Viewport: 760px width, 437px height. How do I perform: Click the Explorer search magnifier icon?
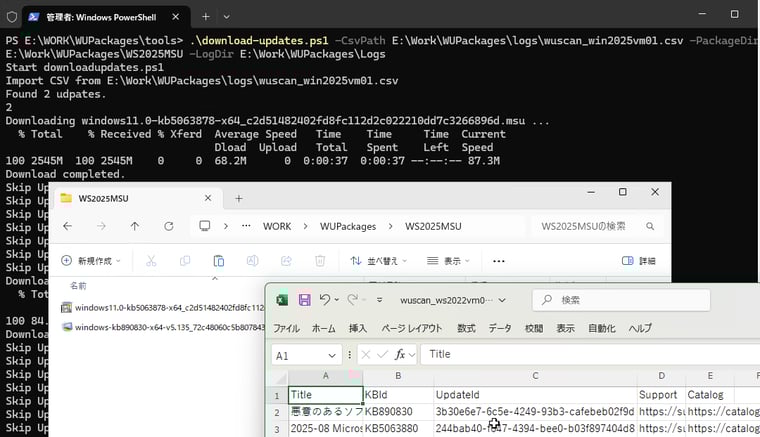coord(650,226)
